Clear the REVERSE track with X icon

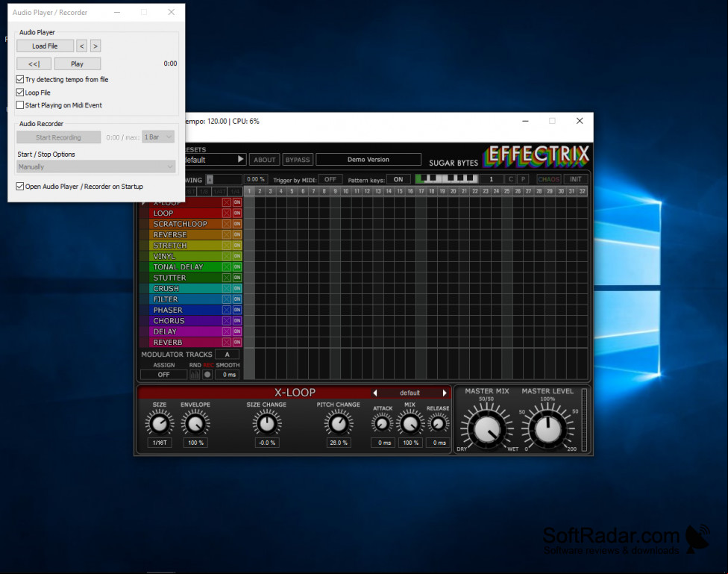coord(226,234)
